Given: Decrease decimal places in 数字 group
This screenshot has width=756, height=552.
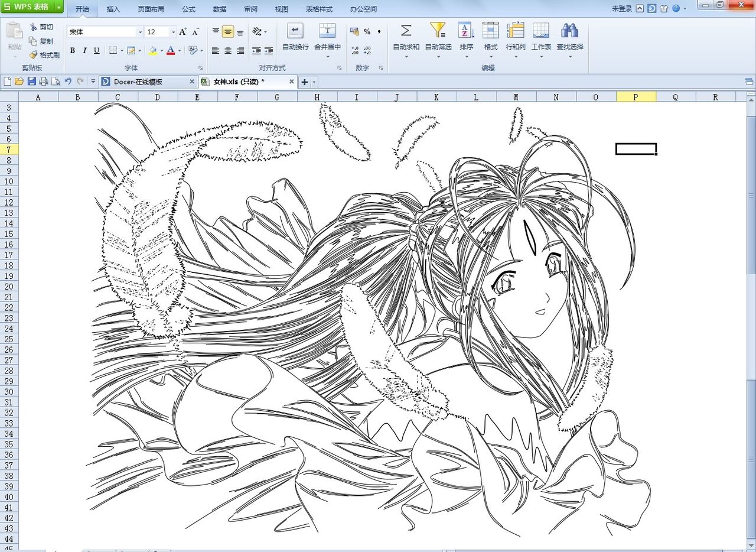Looking at the screenshot, I should (x=367, y=51).
